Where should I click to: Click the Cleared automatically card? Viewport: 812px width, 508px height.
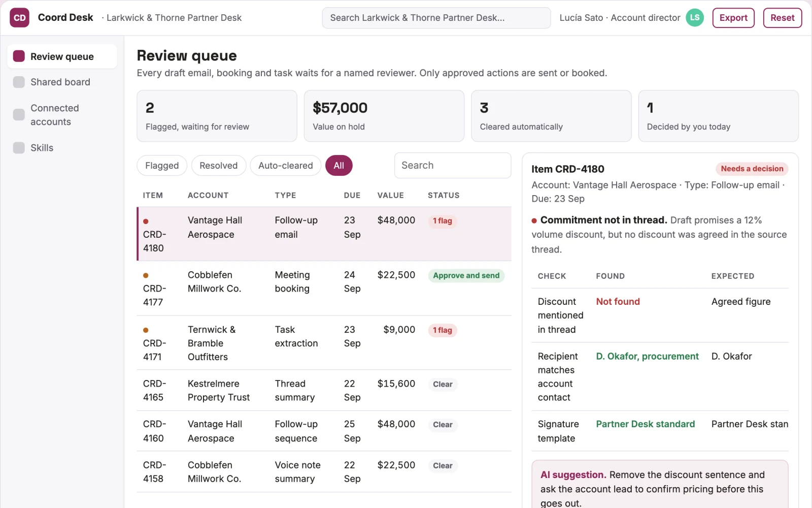point(551,116)
